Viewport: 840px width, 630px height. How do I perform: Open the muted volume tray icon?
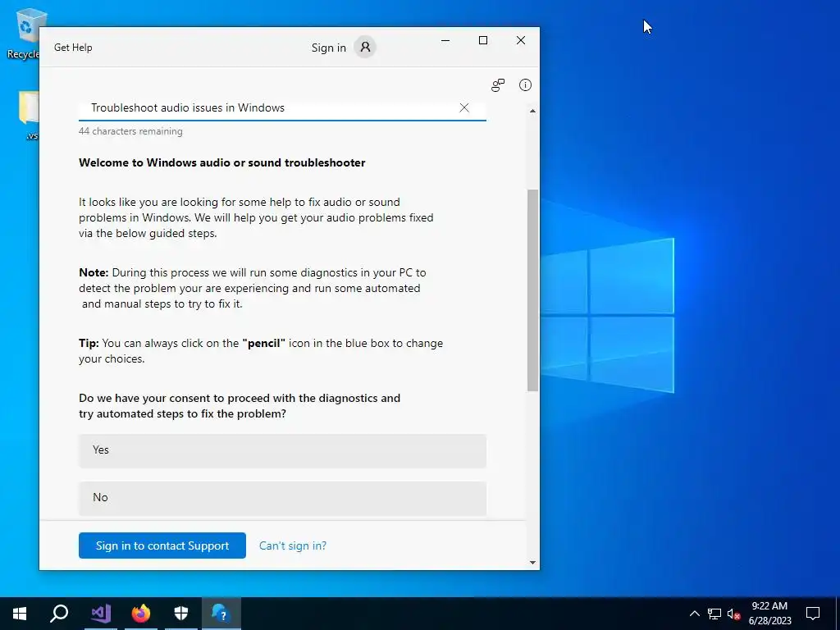[733, 614]
